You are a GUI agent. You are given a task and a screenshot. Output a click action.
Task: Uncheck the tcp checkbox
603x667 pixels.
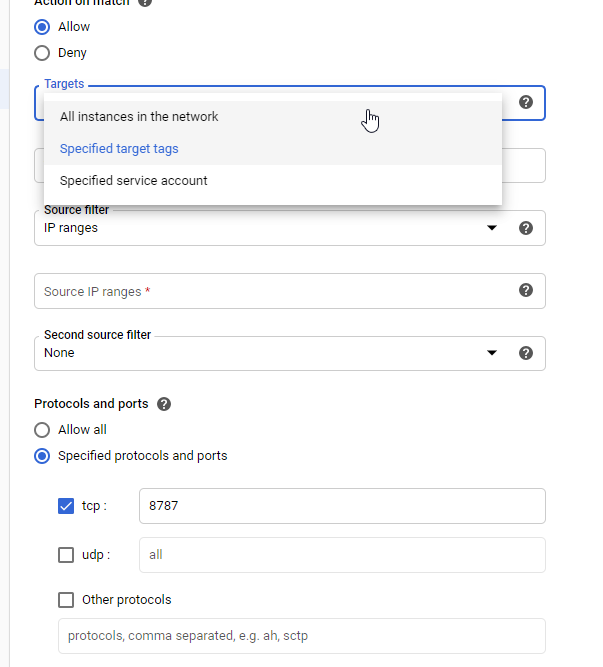point(66,506)
